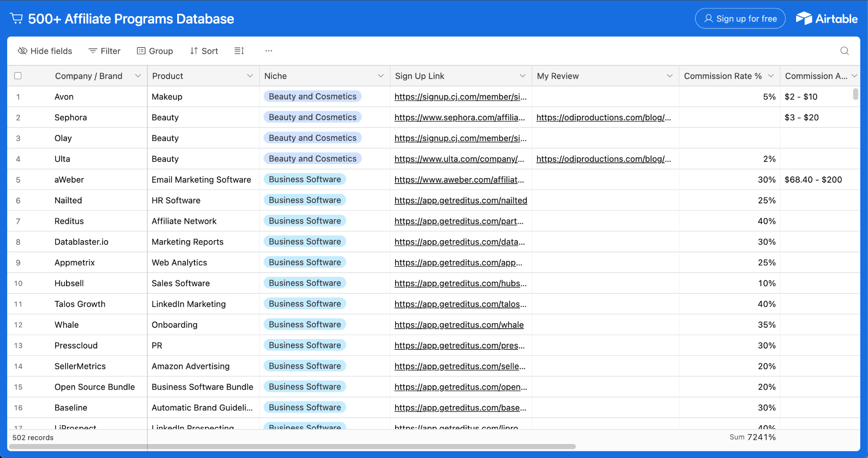
Task: Expand the Commission A... column dropdown
Action: [x=854, y=76]
